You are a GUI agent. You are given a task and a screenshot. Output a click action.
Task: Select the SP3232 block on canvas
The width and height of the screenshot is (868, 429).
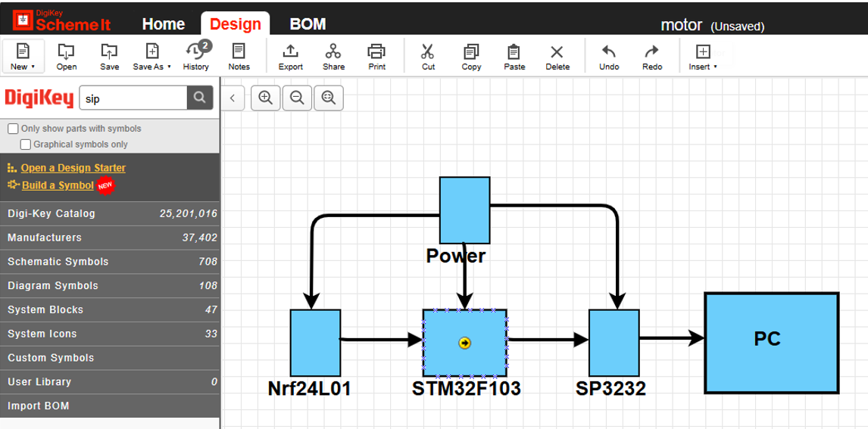coord(614,343)
